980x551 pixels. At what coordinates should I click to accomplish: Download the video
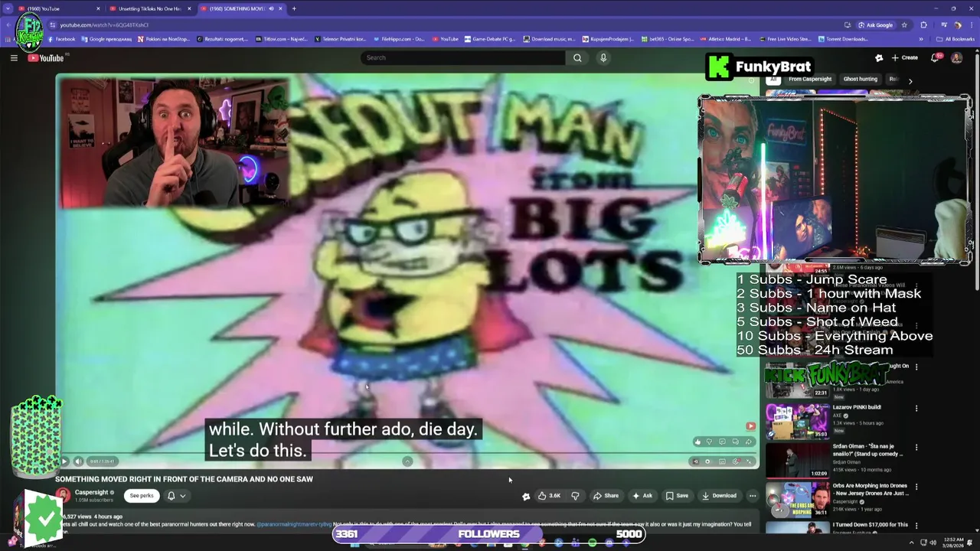[x=719, y=495]
